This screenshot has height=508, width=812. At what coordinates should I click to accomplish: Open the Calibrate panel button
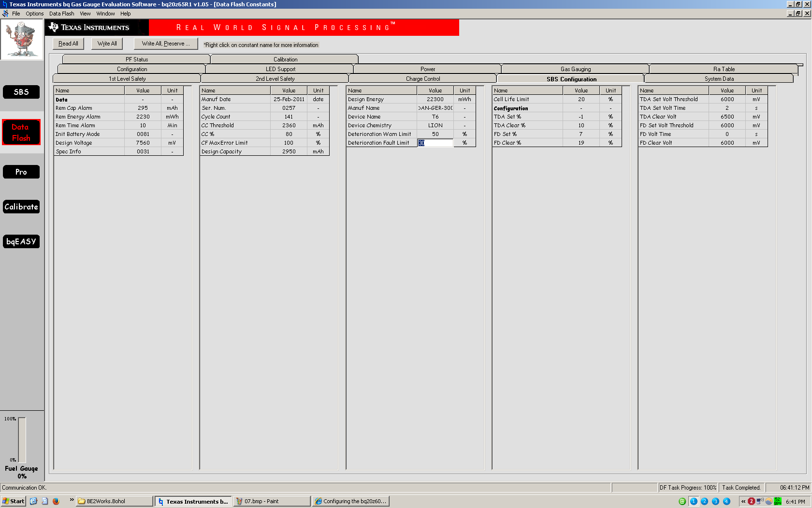click(21, 207)
